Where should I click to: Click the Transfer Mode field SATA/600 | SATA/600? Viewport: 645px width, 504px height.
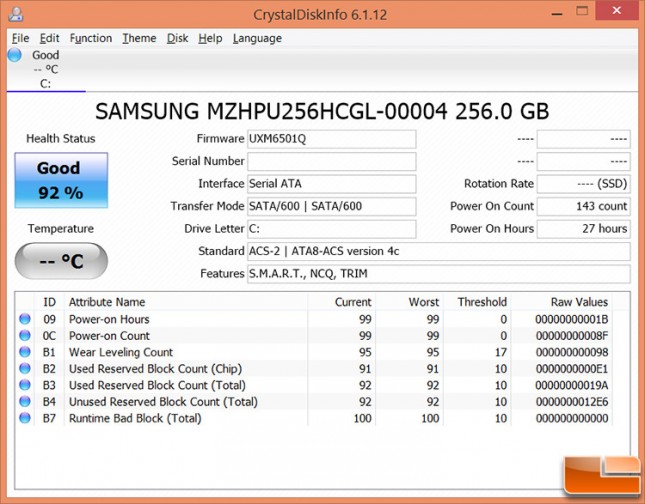[332, 206]
